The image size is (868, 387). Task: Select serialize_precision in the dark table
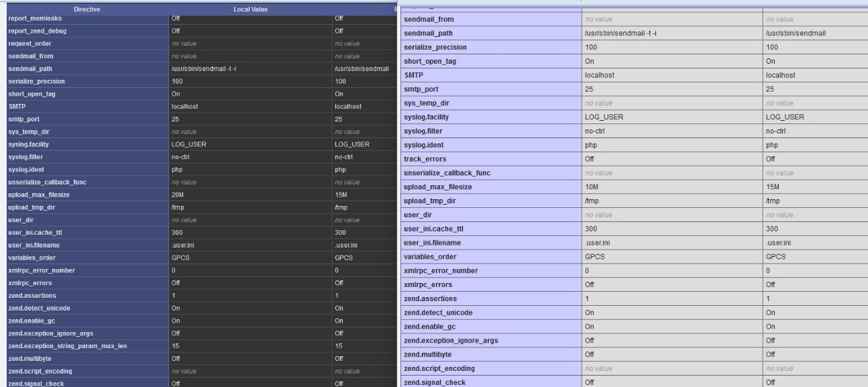point(36,81)
